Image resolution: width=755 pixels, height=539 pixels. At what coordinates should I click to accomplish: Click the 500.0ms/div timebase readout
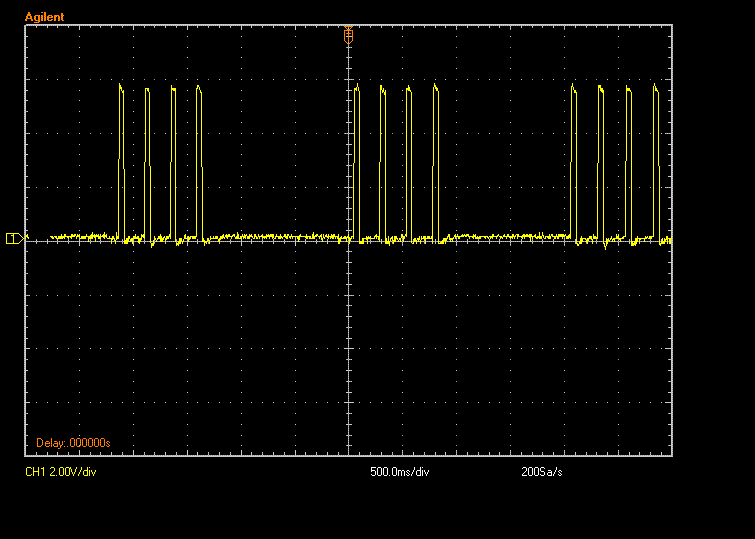coord(400,472)
